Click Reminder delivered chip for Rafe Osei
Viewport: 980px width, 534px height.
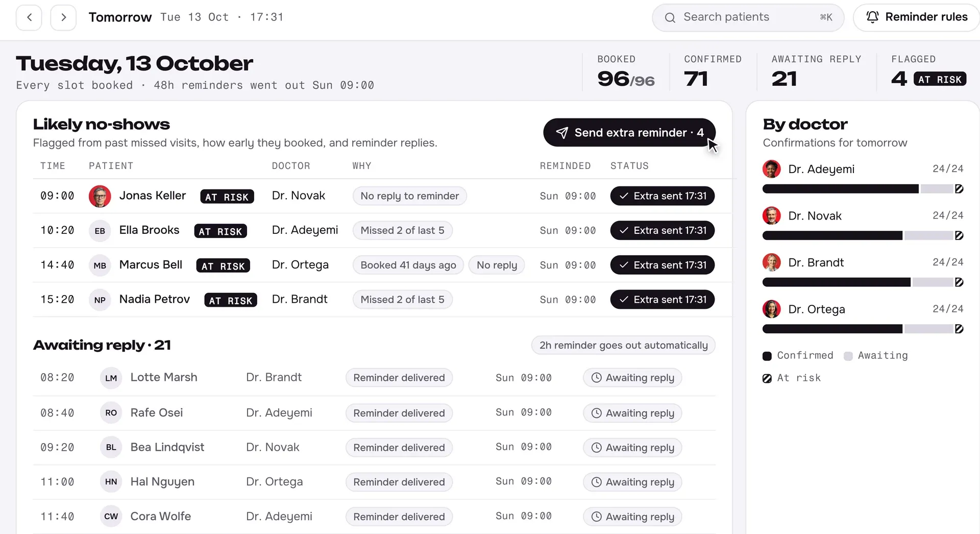pyautogui.click(x=399, y=413)
